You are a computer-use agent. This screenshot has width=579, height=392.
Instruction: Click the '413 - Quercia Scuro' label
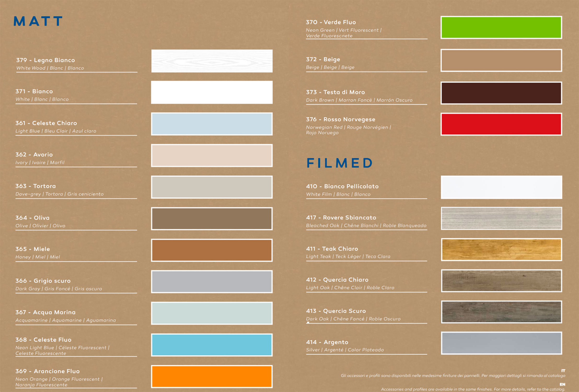point(336,311)
